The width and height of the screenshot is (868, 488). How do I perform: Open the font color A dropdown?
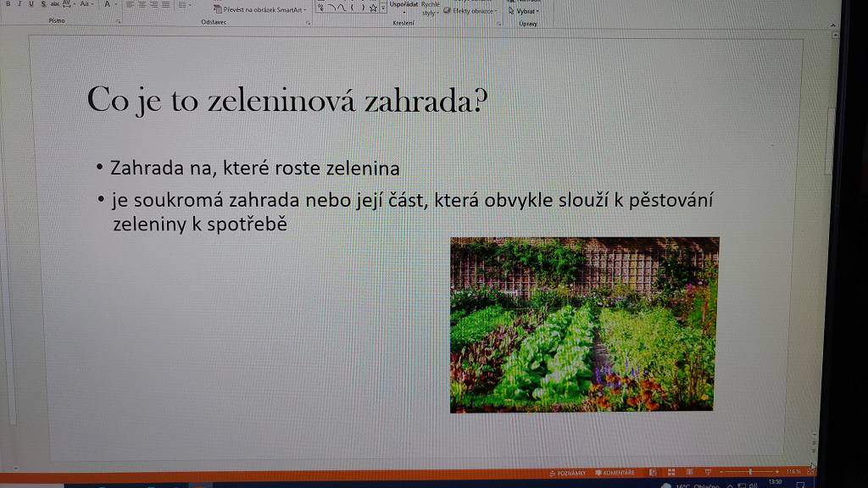pos(109,4)
